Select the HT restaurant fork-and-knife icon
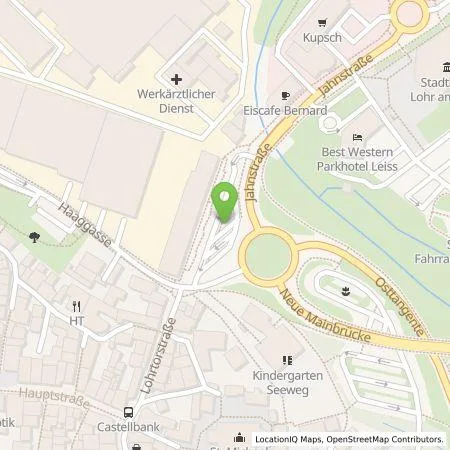The height and width of the screenshot is (450, 450). click(x=77, y=306)
